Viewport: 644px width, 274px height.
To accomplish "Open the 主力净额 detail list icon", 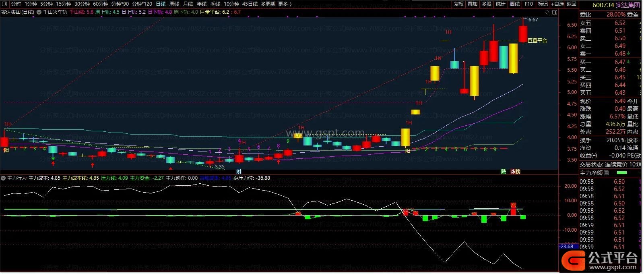I will coord(607,173).
